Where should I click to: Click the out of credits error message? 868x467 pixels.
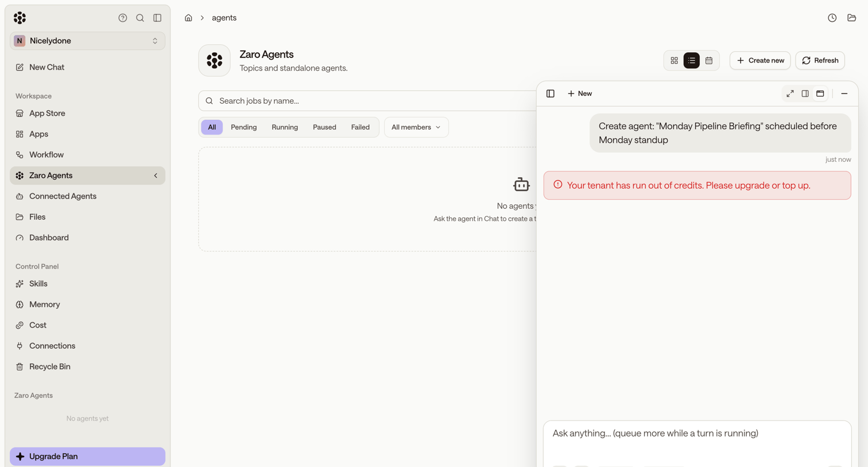pyautogui.click(x=697, y=185)
